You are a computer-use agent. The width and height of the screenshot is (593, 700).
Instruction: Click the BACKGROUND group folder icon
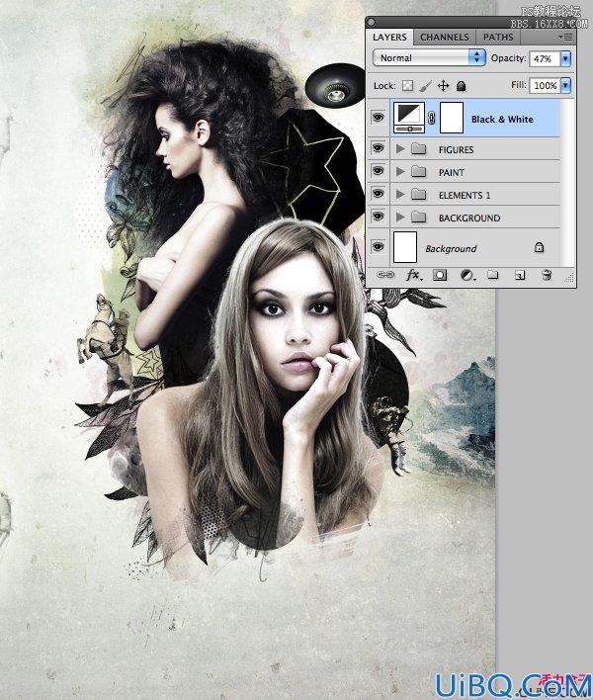click(x=418, y=217)
